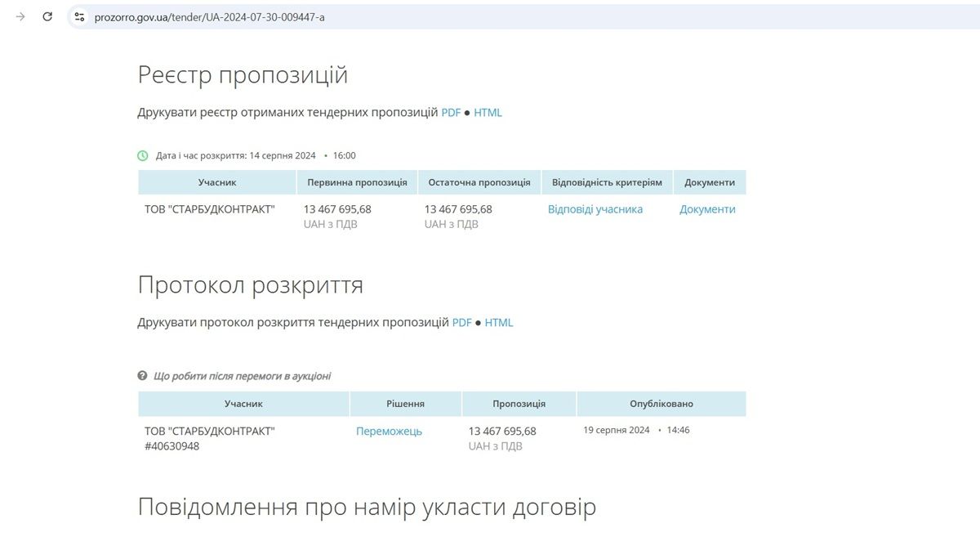Viewport: 980px width, 537px height.
Task: Click the "Відповідність критеріям" column header
Action: click(x=607, y=181)
